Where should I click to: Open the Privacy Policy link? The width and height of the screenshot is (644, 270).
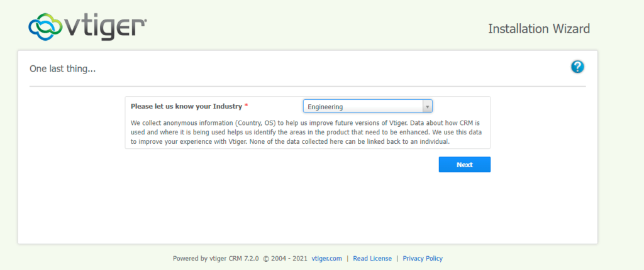coord(423,259)
